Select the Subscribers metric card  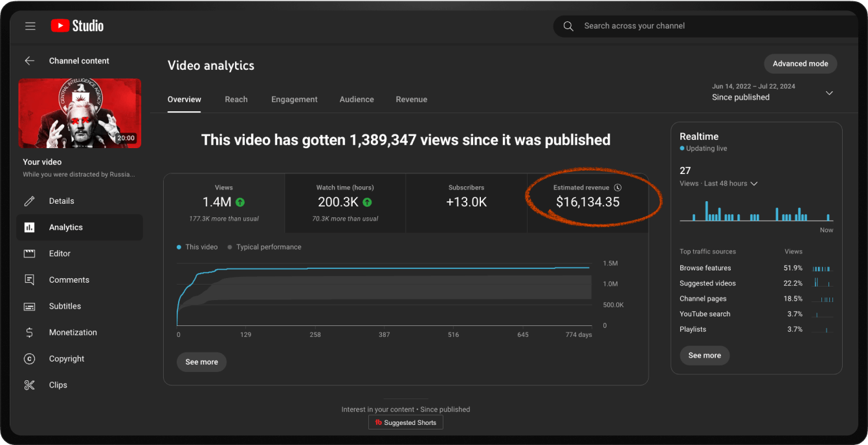coord(467,203)
